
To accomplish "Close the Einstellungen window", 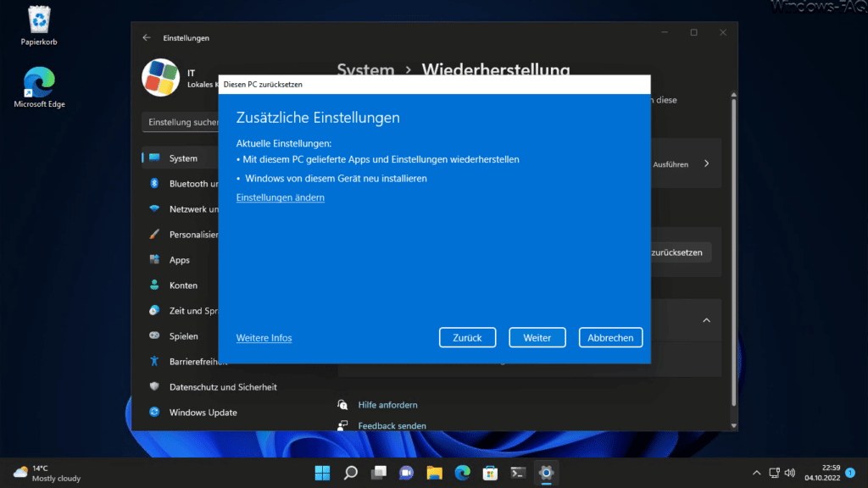I will 722,33.
